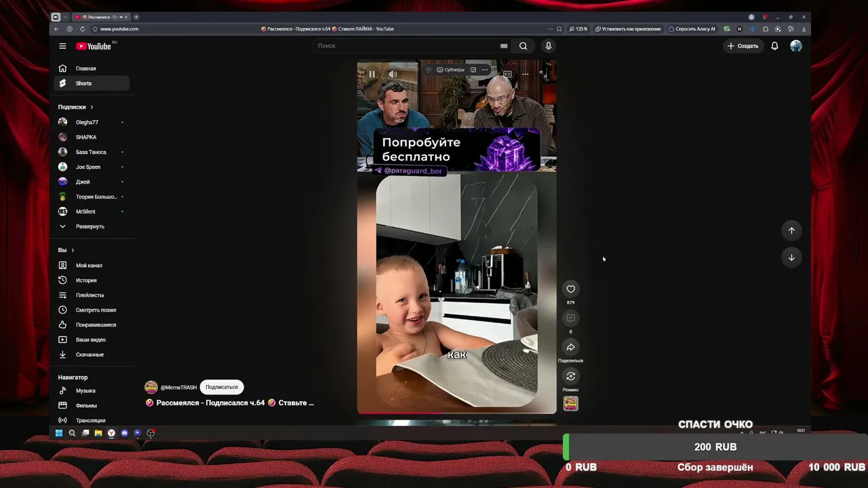Open Ваши видео
Screen dimensions: 868x488
click(92, 340)
